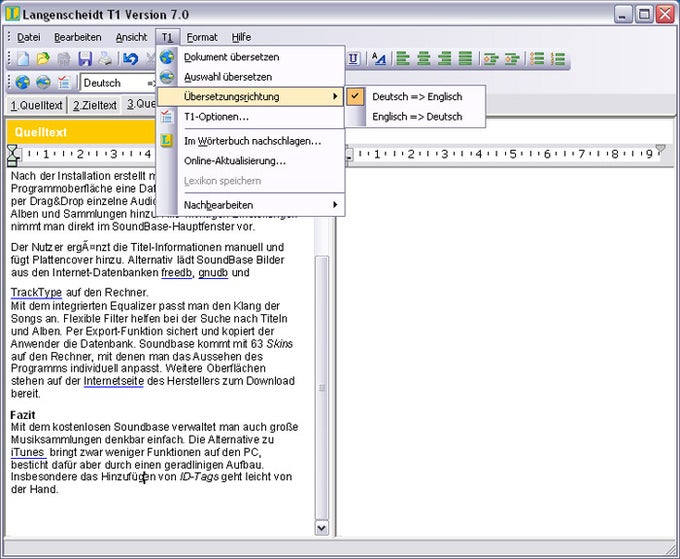
Task: Click the increase indent icon
Action: pyautogui.click(x=512, y=59)
